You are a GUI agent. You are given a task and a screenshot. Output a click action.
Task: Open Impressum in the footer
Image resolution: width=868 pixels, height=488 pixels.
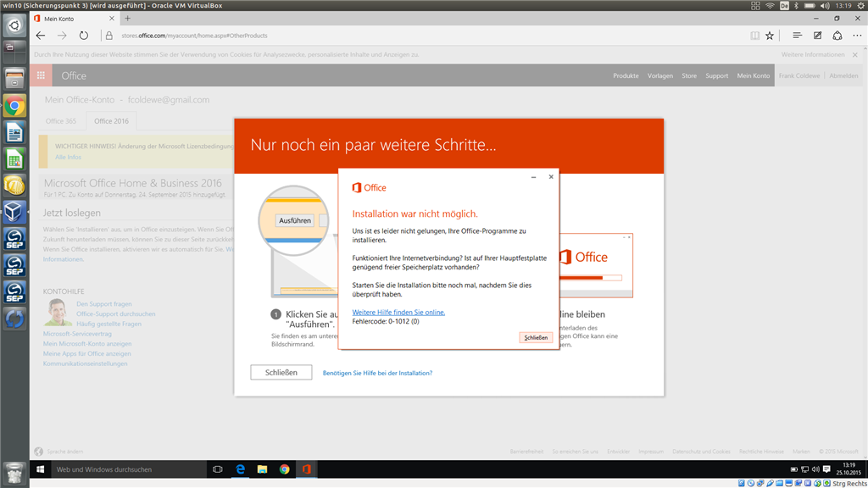click(x=651, y=452)
